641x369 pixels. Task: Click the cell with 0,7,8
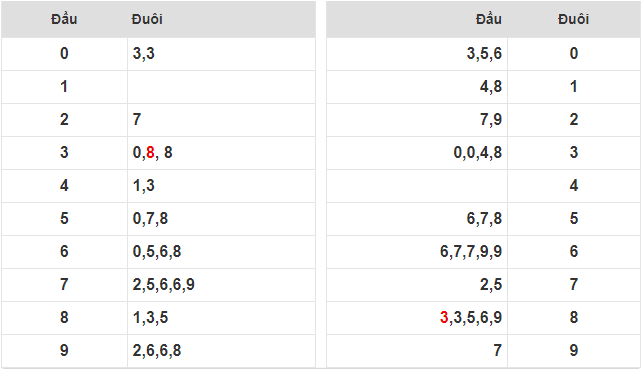(x=221, y=219)
